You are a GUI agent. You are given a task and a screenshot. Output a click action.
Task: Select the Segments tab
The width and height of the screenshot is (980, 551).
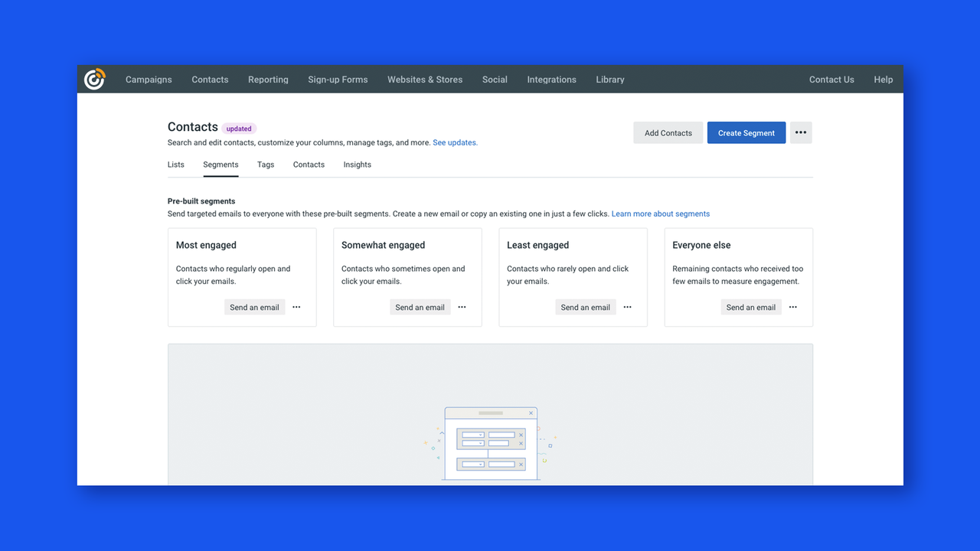coord(220,165)
